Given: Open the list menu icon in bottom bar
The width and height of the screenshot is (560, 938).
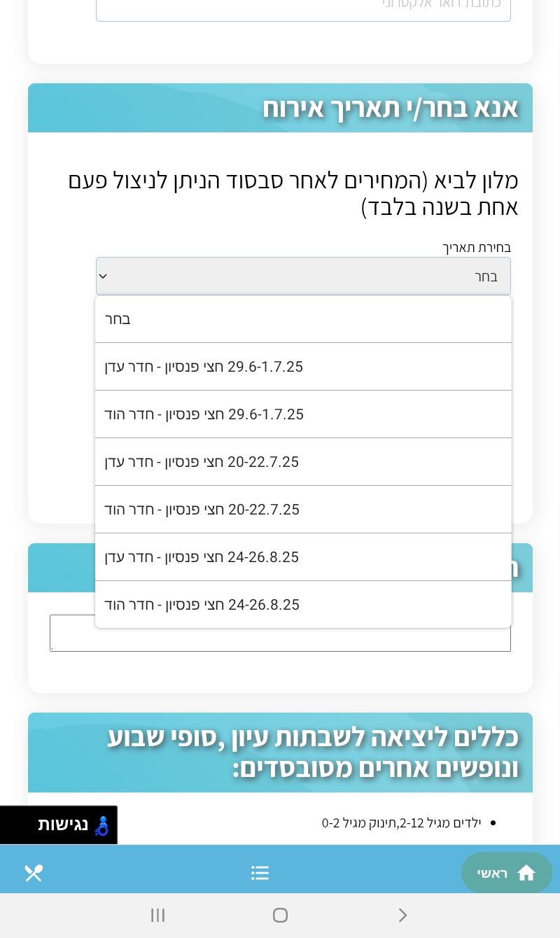Looking at the screenshot, I should click(x=260, y=873).
